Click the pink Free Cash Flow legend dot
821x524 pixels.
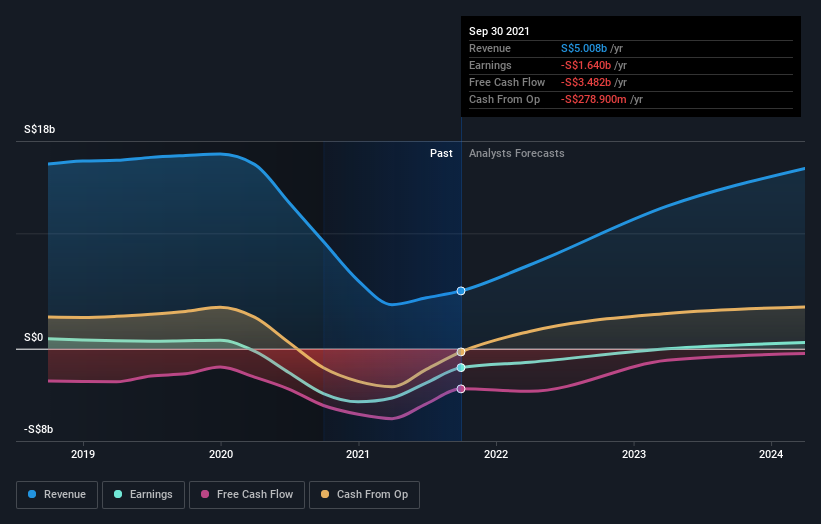click(x=205, y=494)
